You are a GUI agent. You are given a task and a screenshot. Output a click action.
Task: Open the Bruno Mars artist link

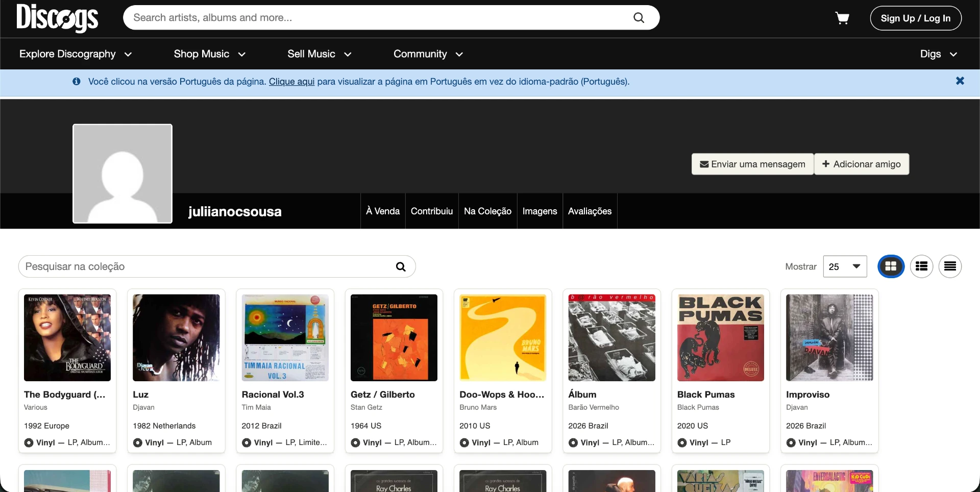click(478, 407)
